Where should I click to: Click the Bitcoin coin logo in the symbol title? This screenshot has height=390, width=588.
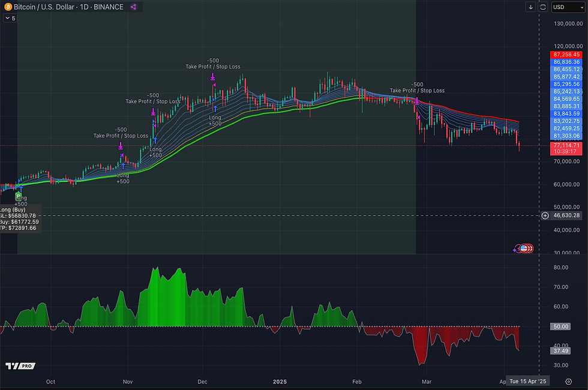8,7
